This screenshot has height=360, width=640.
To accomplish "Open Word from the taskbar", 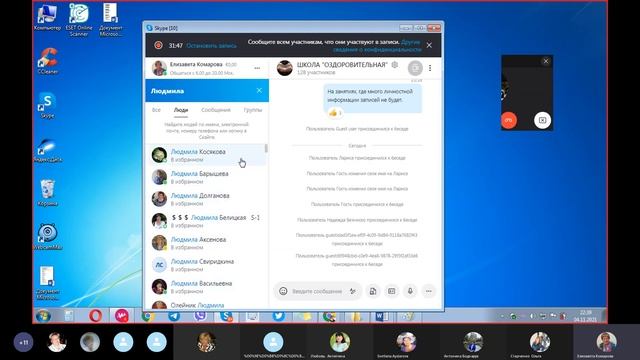I will coord(382,316).
